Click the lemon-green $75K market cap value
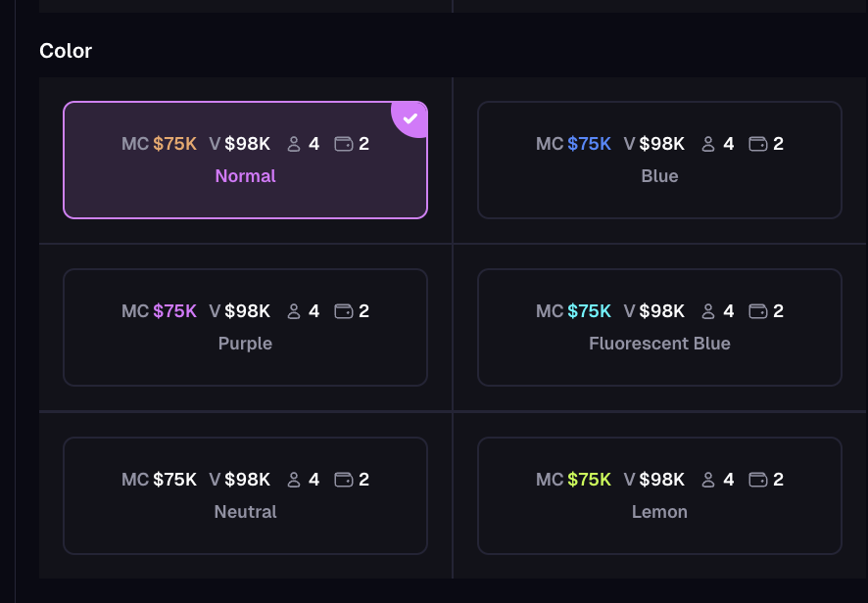This screenshot has height=603, width=868. pyautogui.click(x=589, y=480)
